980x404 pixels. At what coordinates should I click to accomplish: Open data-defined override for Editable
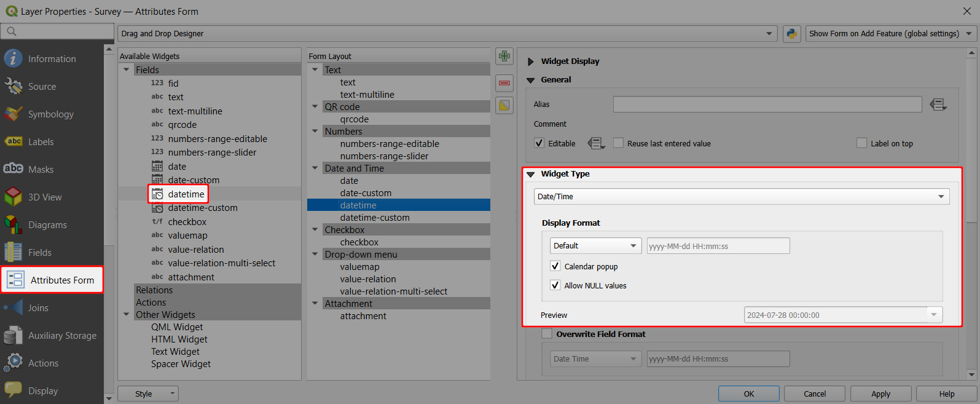click(x=596, y=143)
